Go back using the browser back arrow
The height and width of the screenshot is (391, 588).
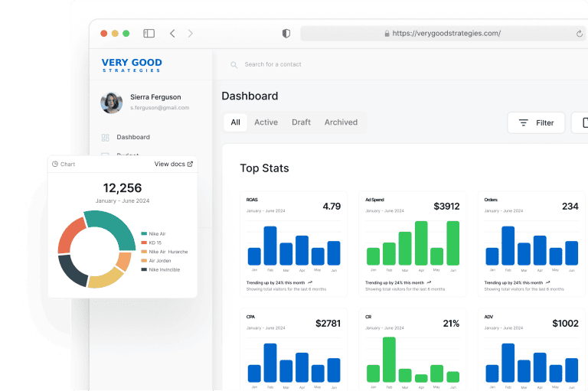pos(172,34)
